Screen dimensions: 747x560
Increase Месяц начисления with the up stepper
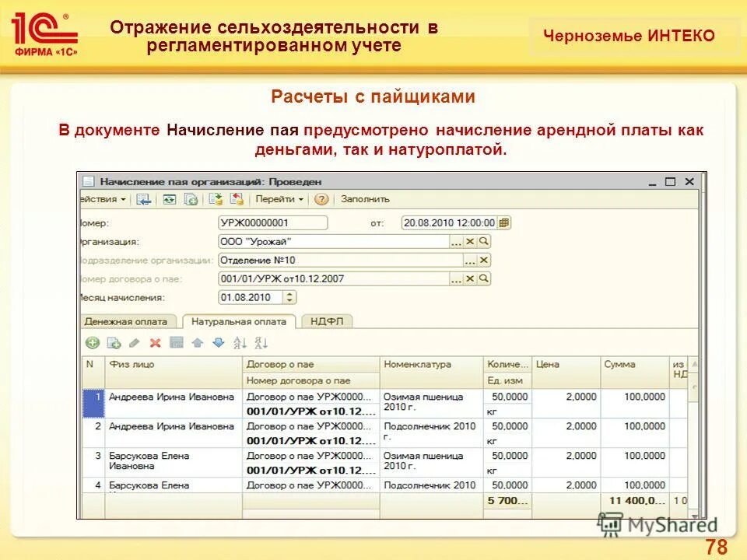click(288, 292)
